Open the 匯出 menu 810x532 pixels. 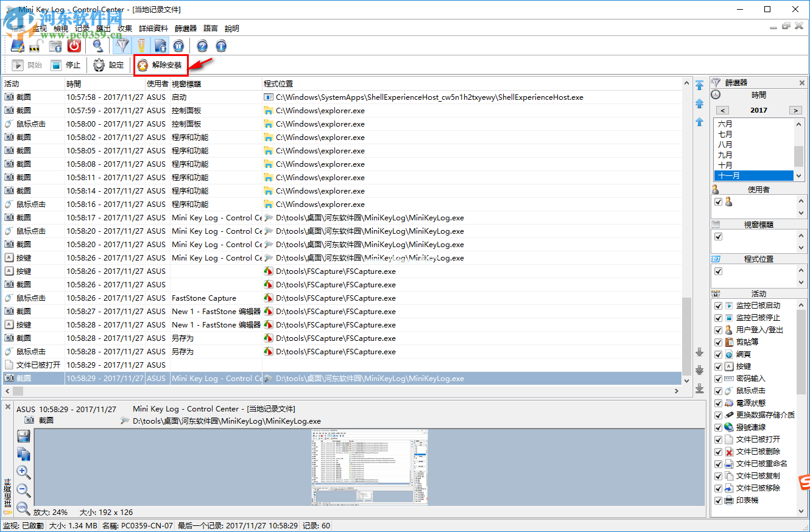[104, 28]
